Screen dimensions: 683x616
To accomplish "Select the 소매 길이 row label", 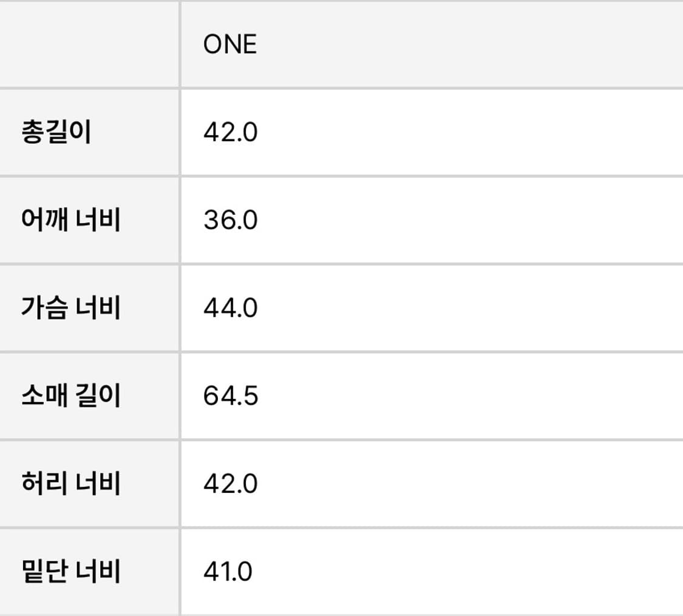I will [x=70, y=396].
